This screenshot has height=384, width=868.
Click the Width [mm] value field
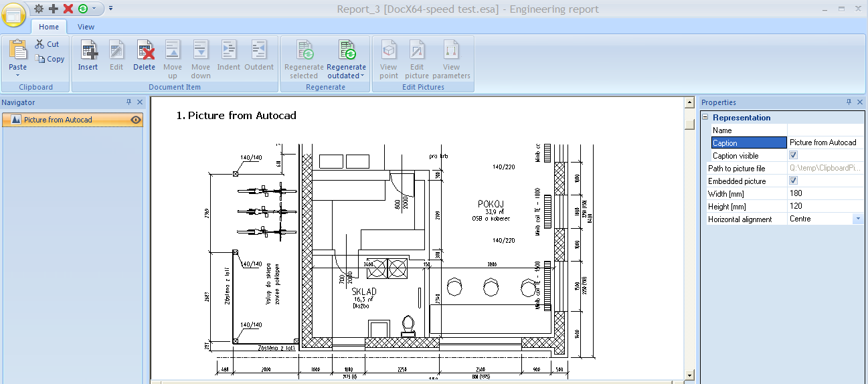(x=824, y=193)
